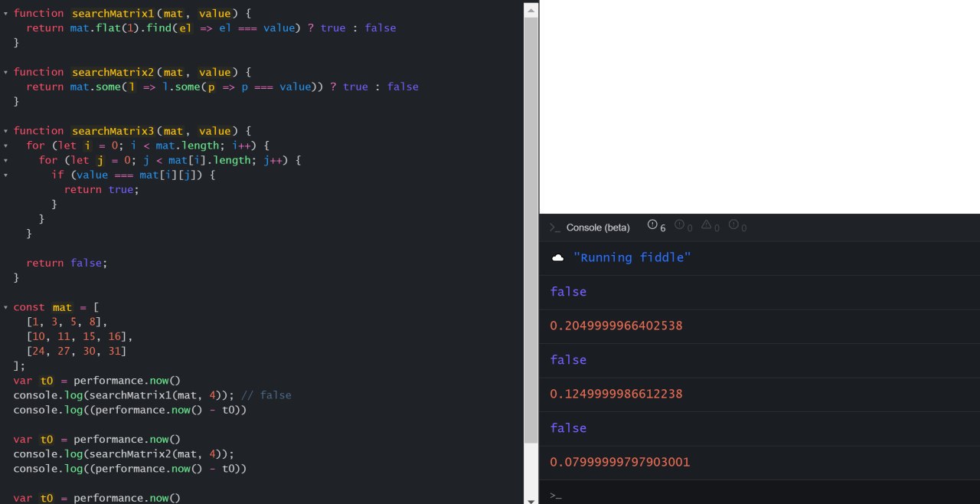The width and height of the screenshot is (980, 504).
Task: Click the 'mat.flat(1).find' return line
Action: (211, 28)
